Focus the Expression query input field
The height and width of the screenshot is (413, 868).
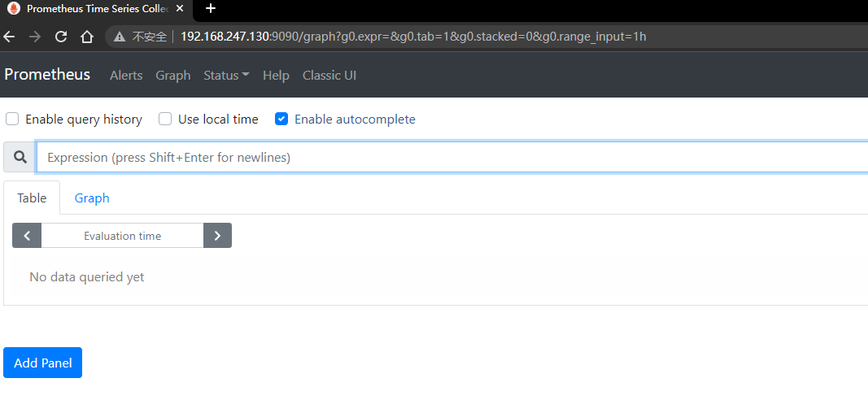pos(451,158)
